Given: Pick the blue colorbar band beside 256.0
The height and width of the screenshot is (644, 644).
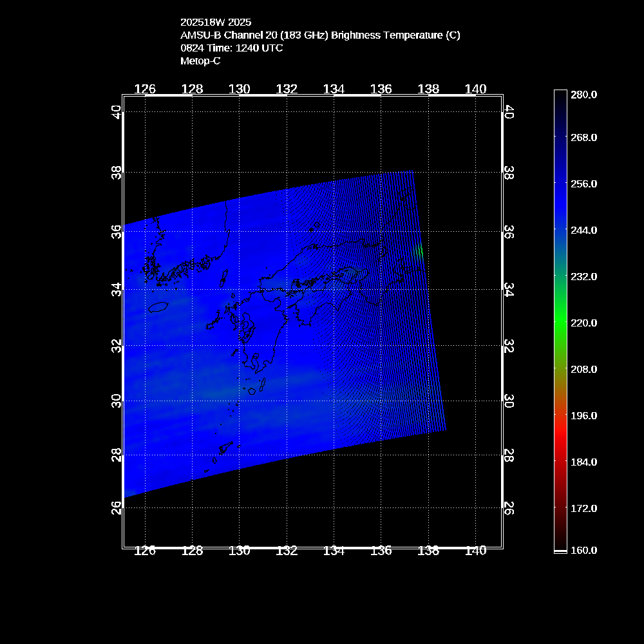Looking at the screenshot, I should [560, 184].
